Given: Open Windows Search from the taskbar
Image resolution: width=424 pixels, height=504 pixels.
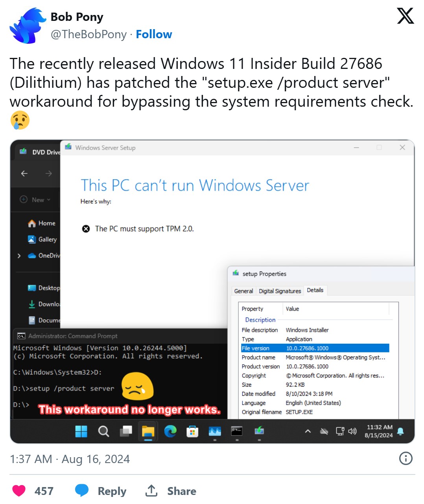Looking at the screenshot, I should pyautogui.click(x=103, y=431).
